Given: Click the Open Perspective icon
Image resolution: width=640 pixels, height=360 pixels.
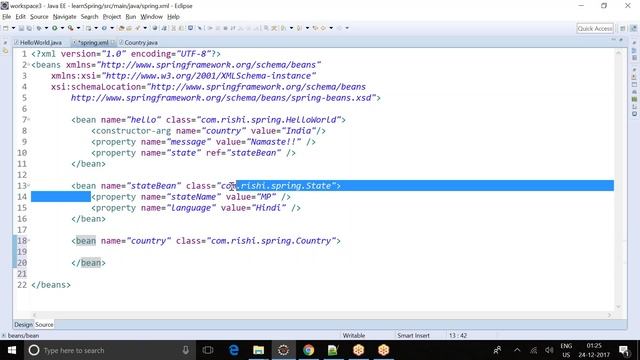Looking at the screenshot, I should point(623,28).
